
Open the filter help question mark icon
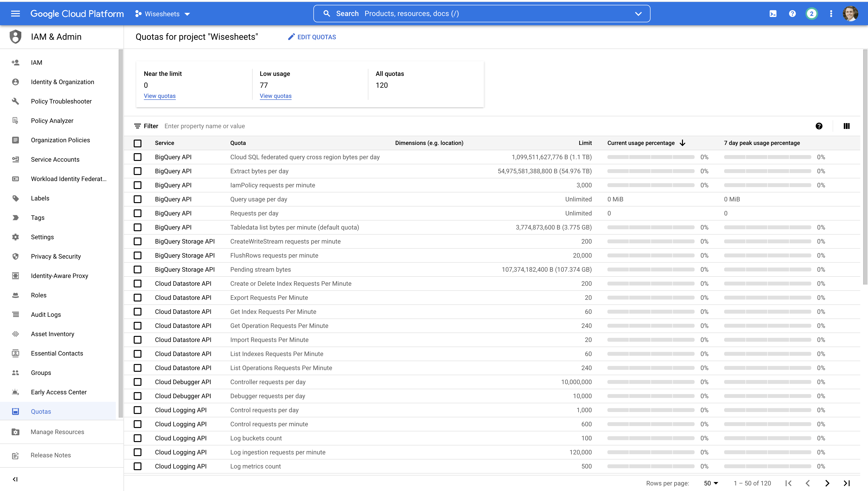(x=819, y=126)
